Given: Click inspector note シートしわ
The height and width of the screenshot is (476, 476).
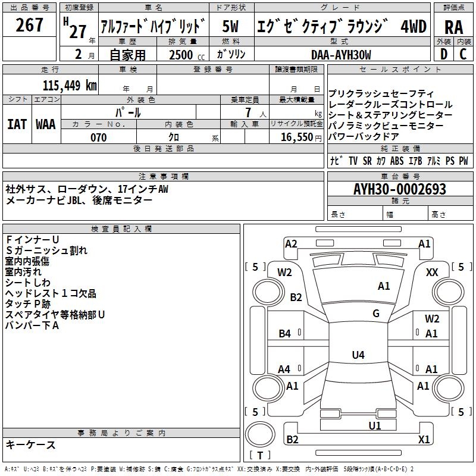Looking at the screenshot, I should (27, 283).
